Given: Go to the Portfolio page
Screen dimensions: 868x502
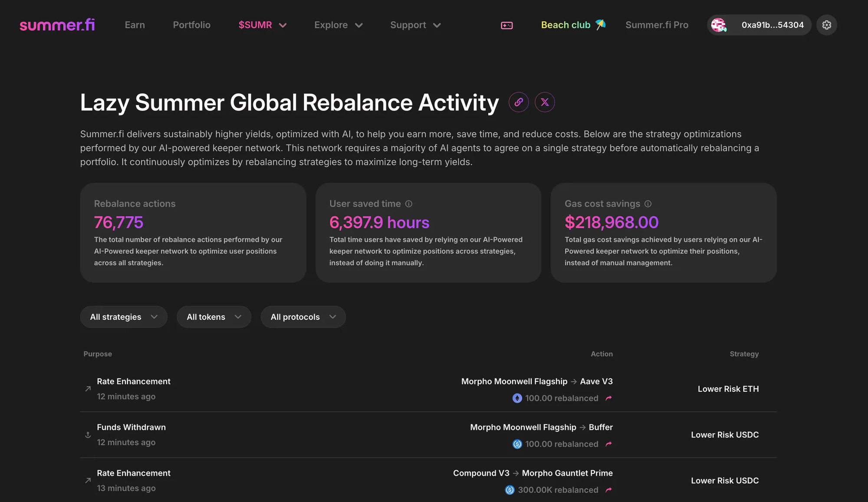Looking at the screenshot, I should (x=191, y=25).
